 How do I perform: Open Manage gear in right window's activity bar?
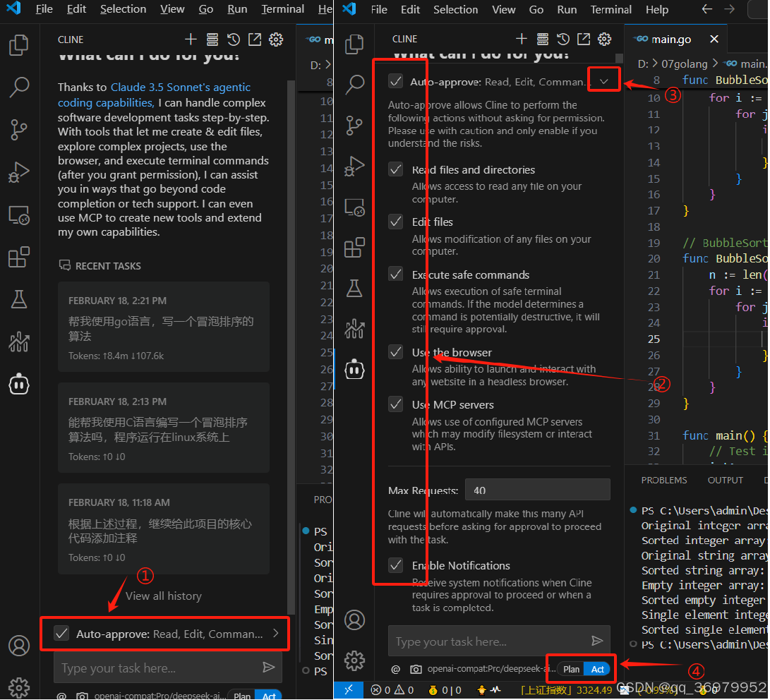pos(354,660)
